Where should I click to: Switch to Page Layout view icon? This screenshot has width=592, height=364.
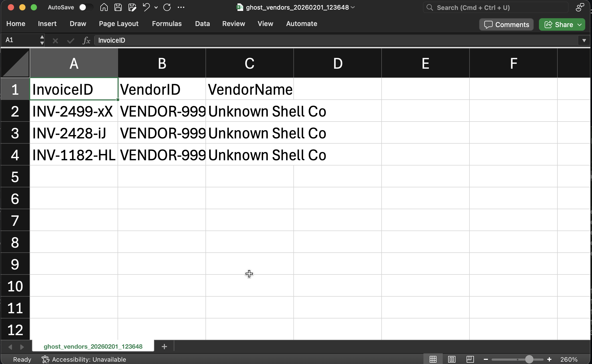(452, 359)
